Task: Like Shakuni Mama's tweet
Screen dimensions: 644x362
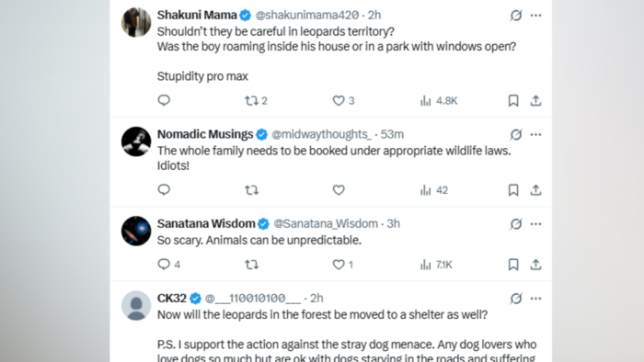Action: [x=343, y=100]
